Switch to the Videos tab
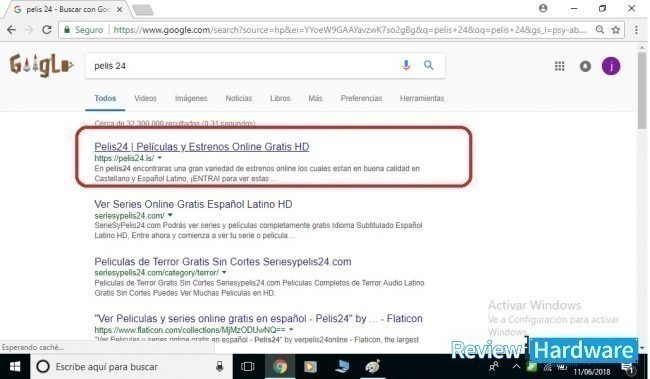 click(x=145, y=98)
